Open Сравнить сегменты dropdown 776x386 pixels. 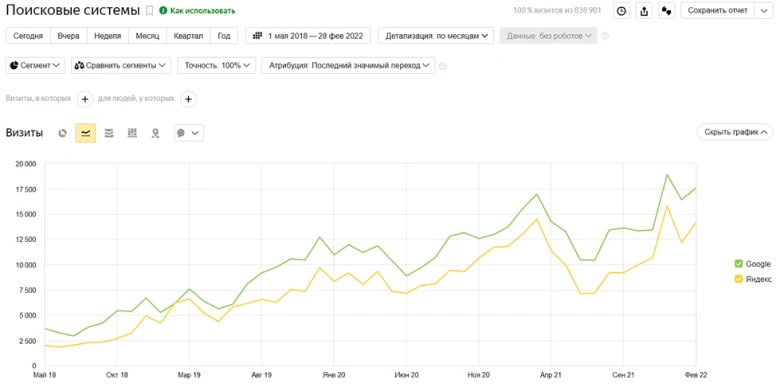point(121,65)
